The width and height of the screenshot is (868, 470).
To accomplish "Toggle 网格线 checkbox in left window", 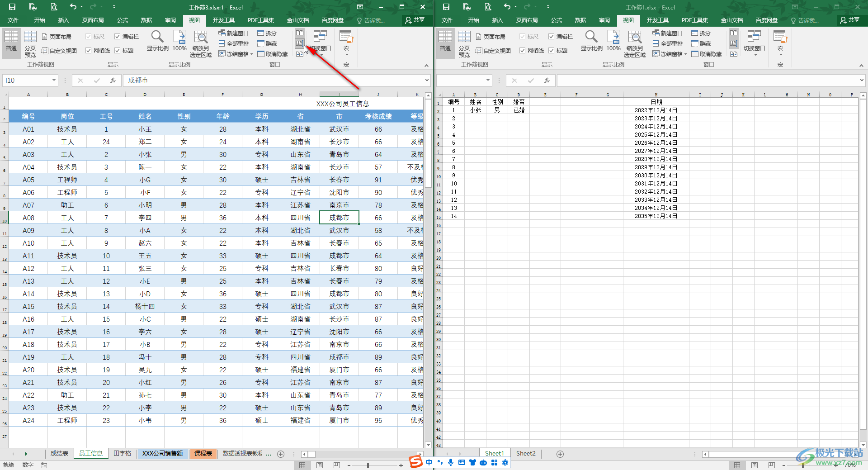I will click(98, 51).
